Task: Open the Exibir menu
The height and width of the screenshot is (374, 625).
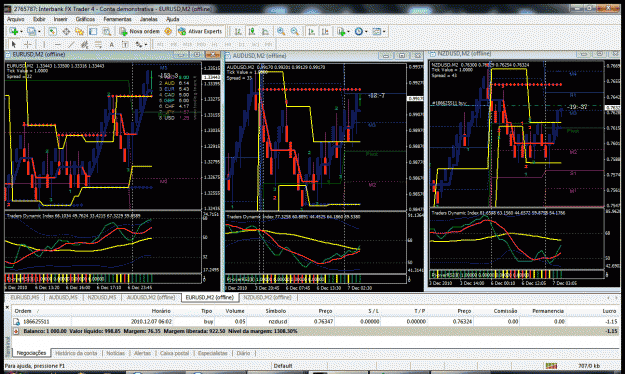Action: point(39,19)
